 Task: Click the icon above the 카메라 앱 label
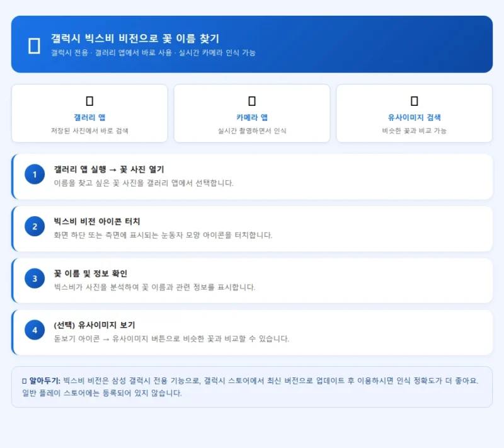click(252, 101)
